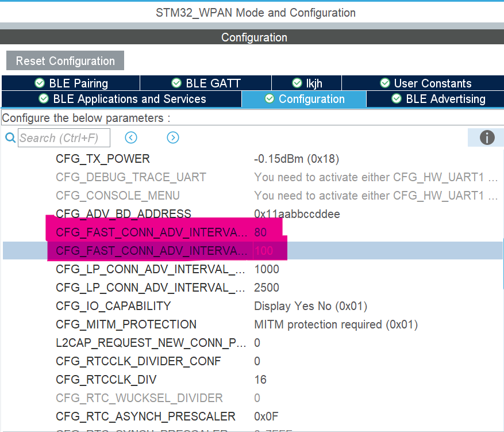This screenshot has height=432, width=504.
Task: Select CFG_IO_CAPABILITY parameter
Action: click(113, 306)
